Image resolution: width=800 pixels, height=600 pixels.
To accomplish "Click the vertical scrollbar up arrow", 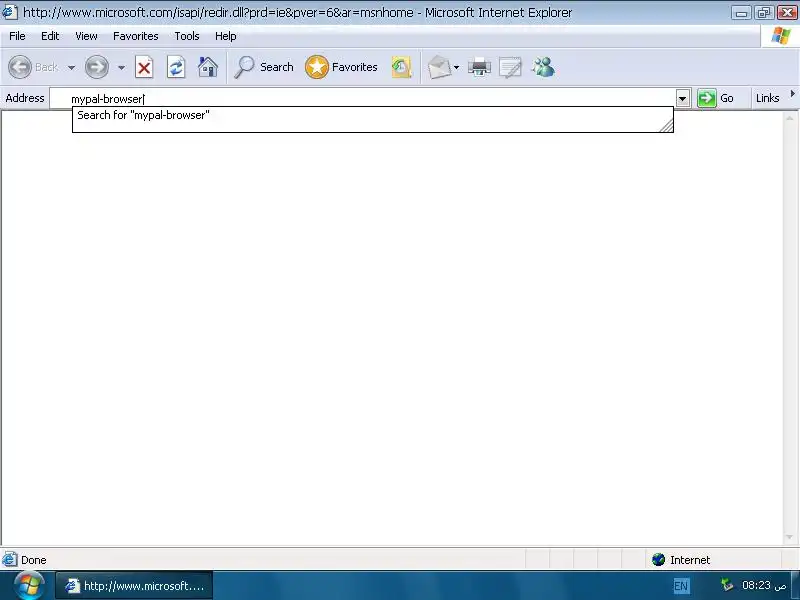I will (x=790, y=118).
